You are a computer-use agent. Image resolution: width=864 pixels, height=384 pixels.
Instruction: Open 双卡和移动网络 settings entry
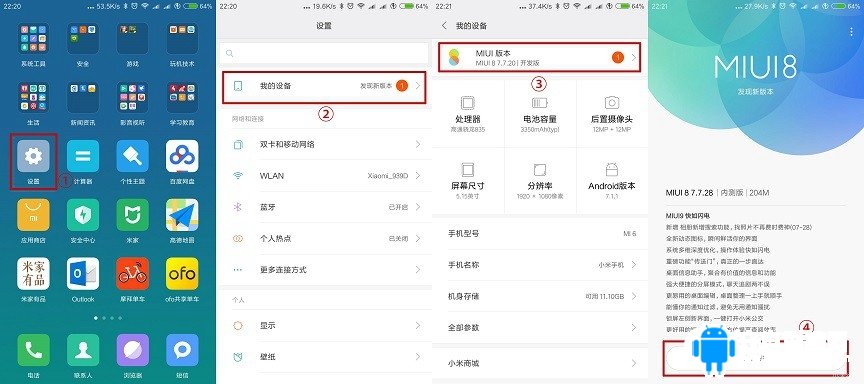[324, 144]
